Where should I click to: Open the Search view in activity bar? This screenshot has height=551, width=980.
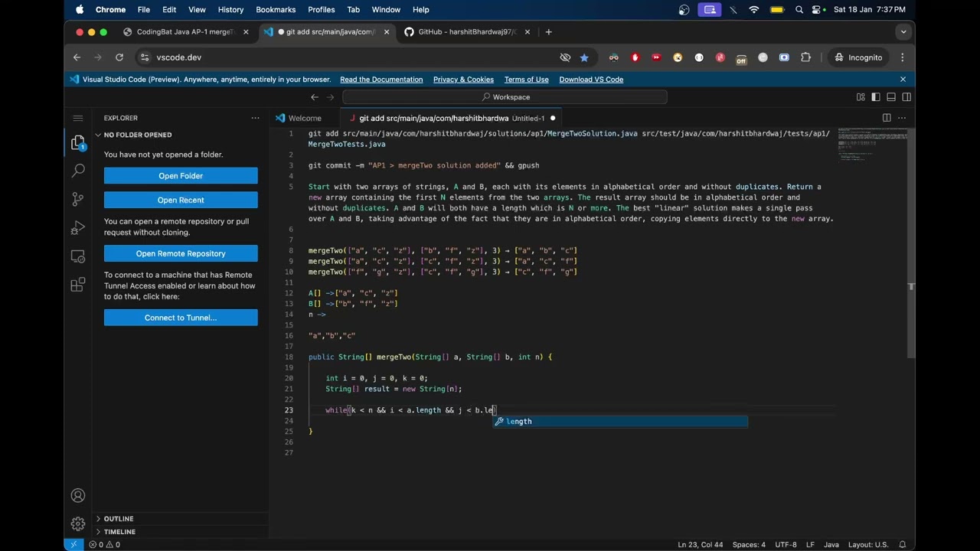pyautogui.click(x=77, y=171)
